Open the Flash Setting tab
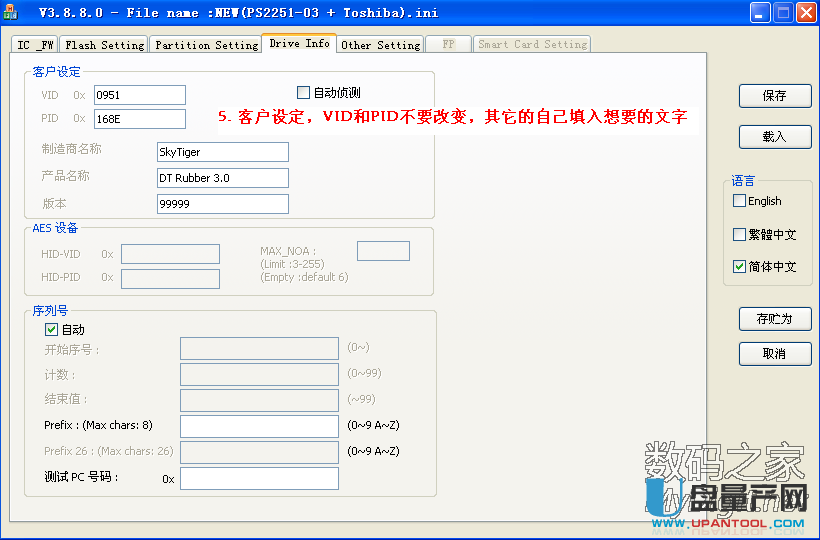820x540 pixels. [104, 45]
